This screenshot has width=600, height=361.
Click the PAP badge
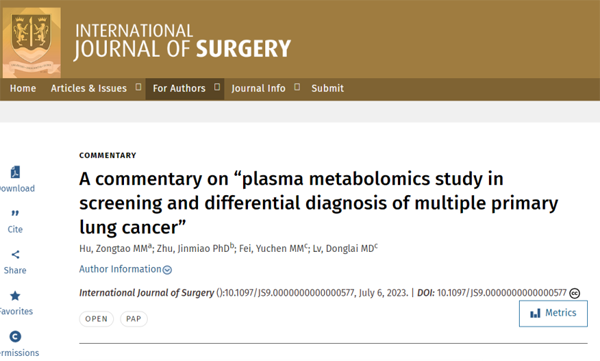[x=134, y=319]
